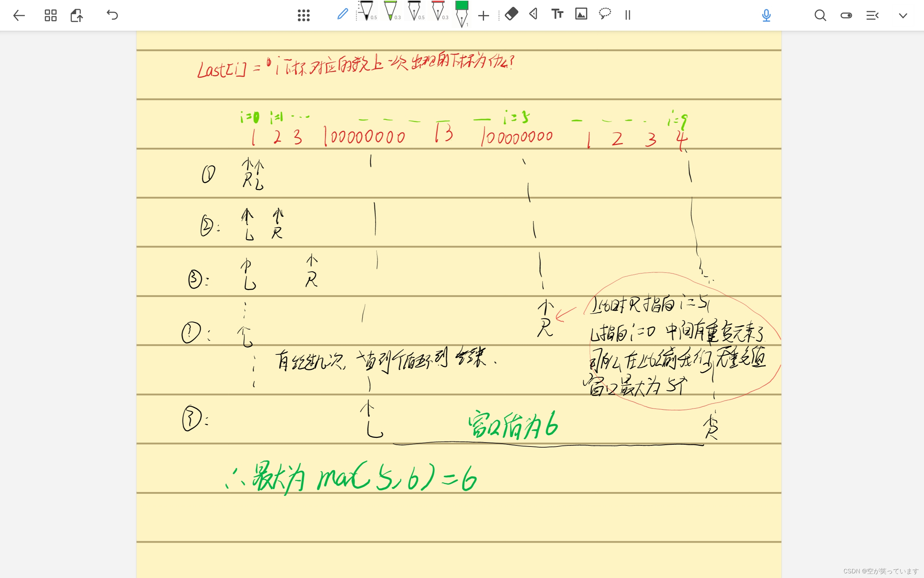
Task: Select the Tt text tool
Action: click(557, 14)
